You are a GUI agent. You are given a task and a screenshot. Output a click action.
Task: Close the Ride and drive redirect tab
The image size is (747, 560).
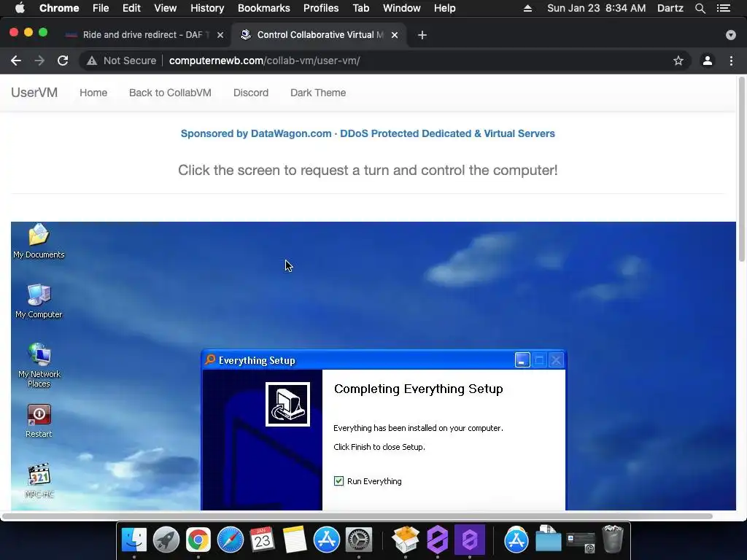pyautogui.click(x=220, y=35)
